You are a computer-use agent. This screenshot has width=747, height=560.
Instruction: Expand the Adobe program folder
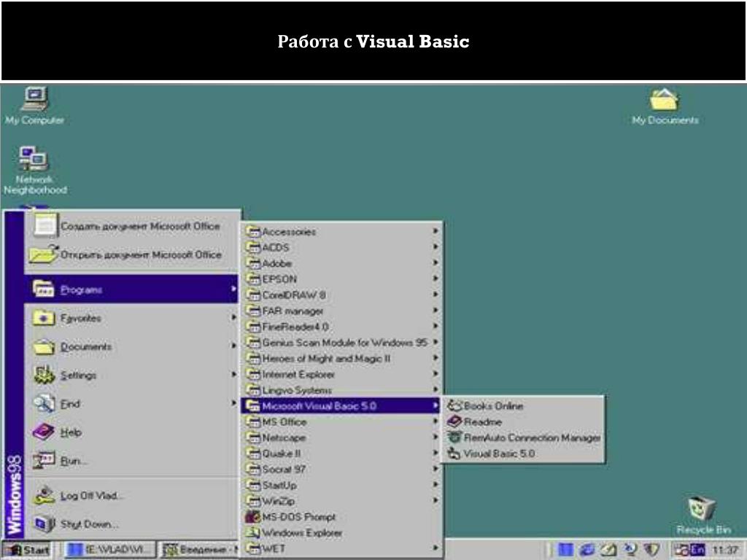341,263
